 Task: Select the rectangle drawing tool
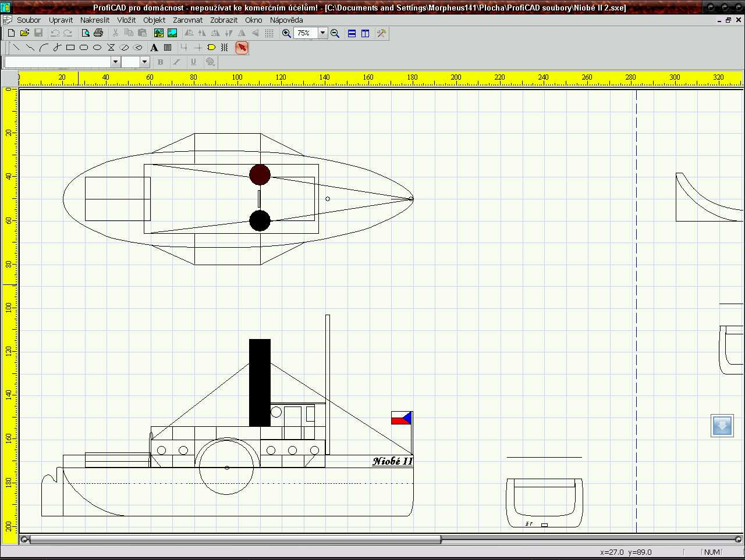70,48
